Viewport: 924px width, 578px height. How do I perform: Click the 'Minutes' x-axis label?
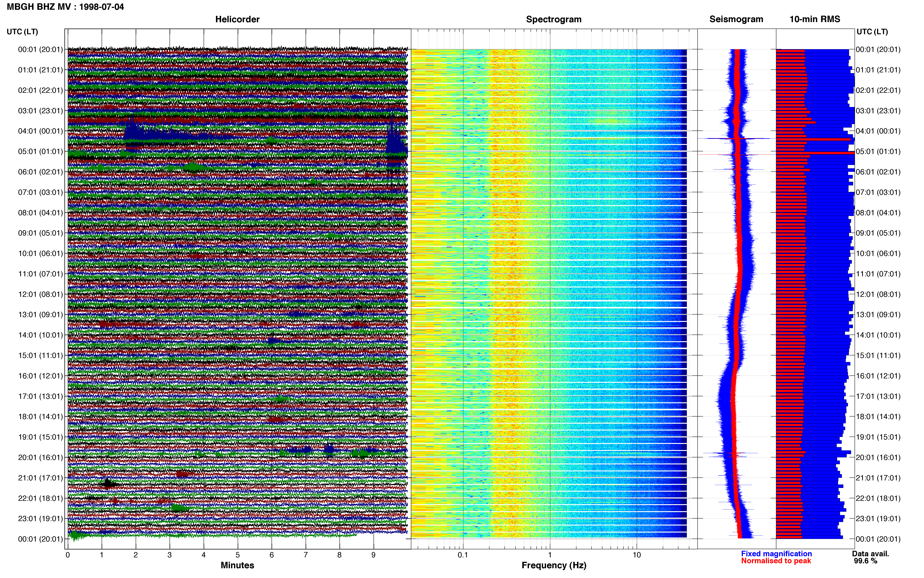point(237,565)
